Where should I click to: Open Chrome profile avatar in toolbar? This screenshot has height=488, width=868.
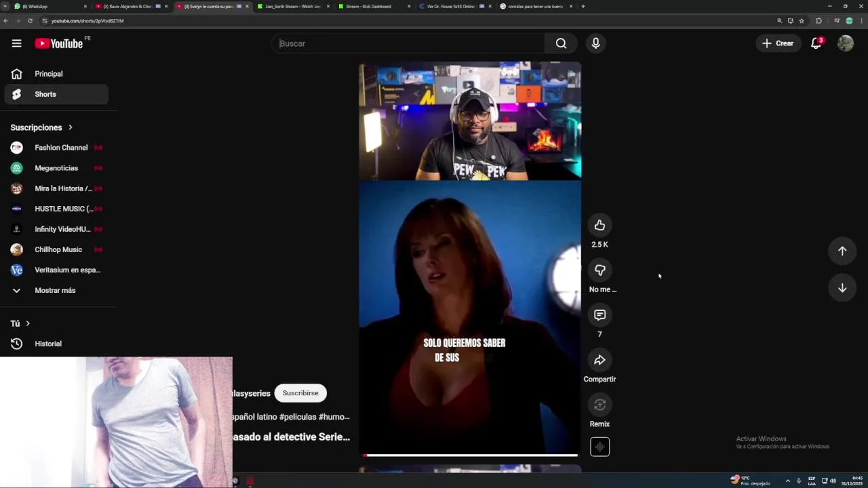(849, 21)
